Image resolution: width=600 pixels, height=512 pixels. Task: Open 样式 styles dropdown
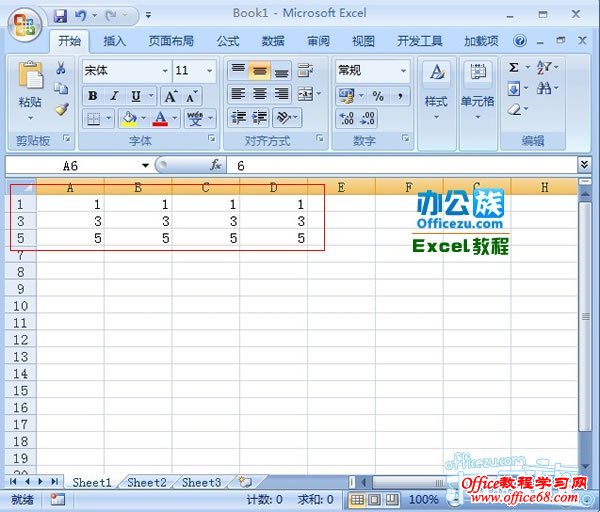[x=436, y=104]
